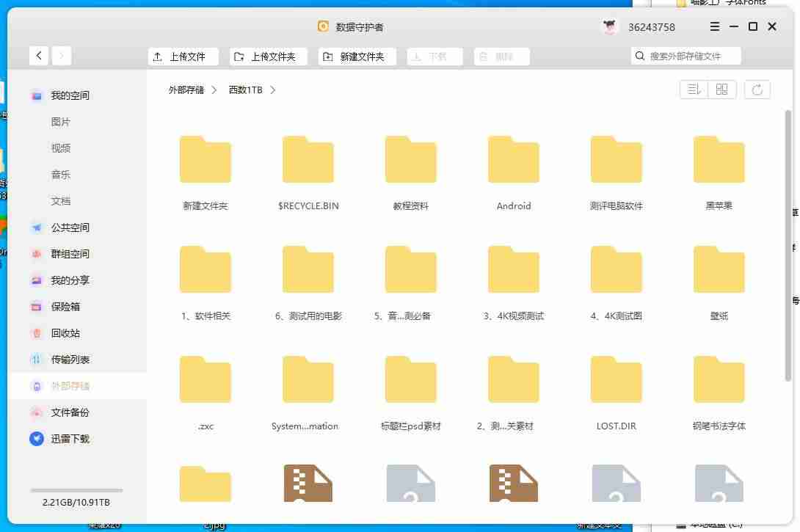Select 西数1TB breadcrumb item
This screenshot has height=532, width=800.
click(245, 90)
